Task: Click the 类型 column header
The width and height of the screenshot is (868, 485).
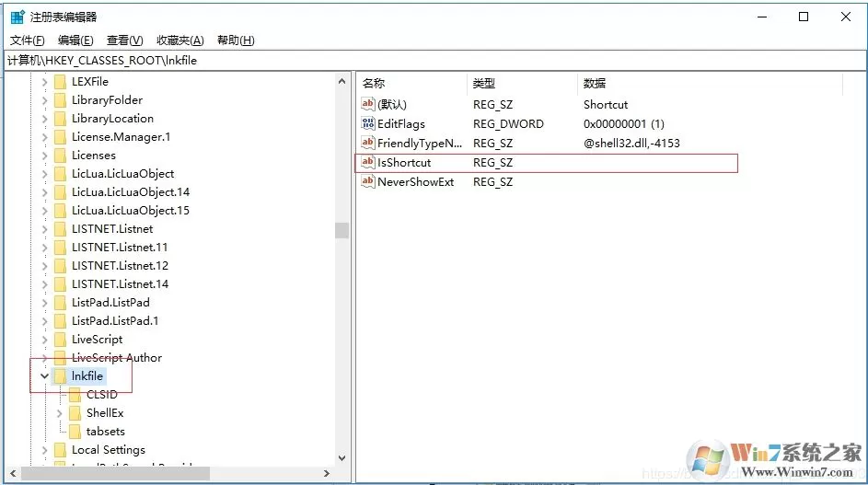Action: [522, 84]
